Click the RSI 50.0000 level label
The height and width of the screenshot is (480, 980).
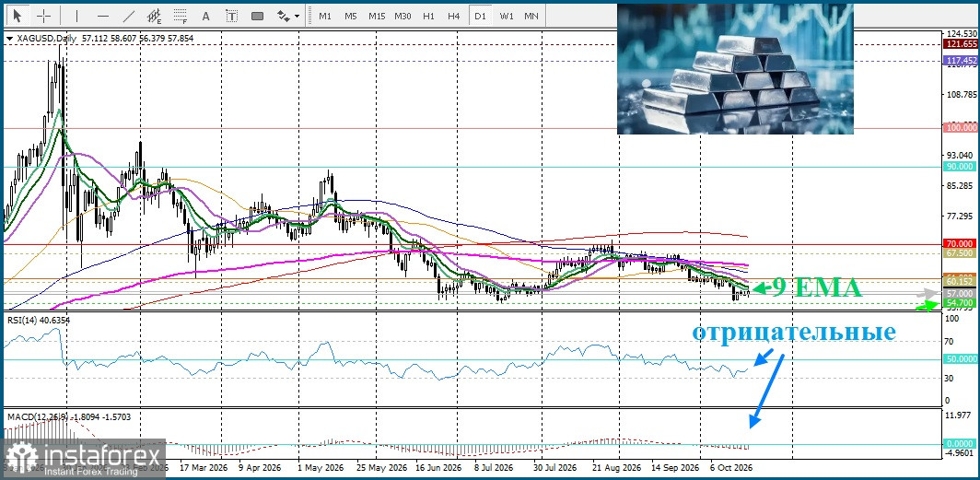pos(962,360)
